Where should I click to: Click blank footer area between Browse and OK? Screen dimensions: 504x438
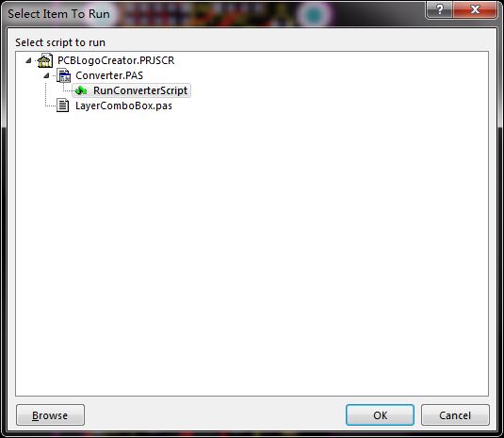pyautogui.click(x=216, y=415)
